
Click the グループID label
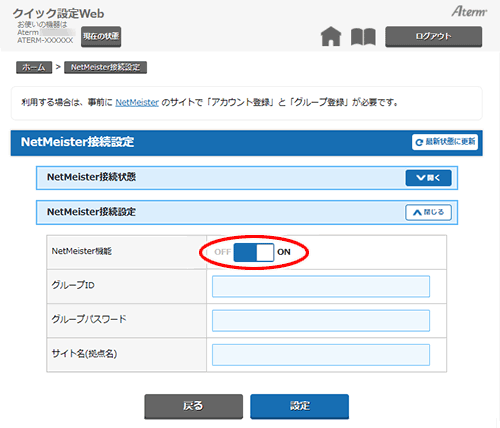click(x=73, y=285)
